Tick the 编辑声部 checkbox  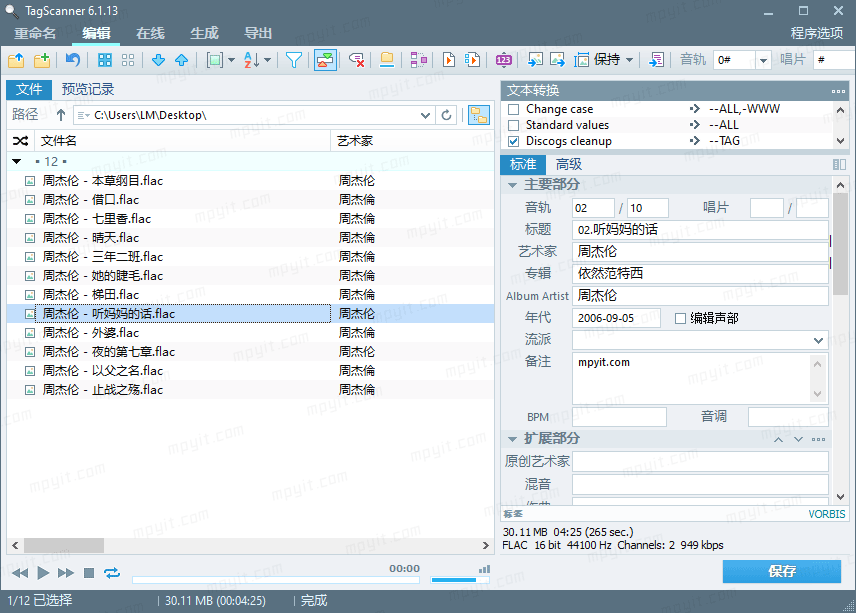pos(680,318)
